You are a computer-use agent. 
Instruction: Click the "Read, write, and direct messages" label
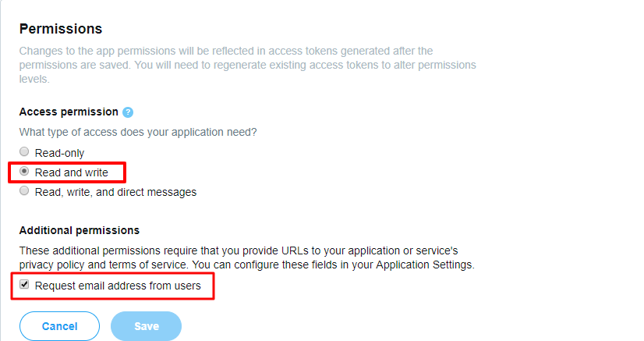tap(115, 191)
